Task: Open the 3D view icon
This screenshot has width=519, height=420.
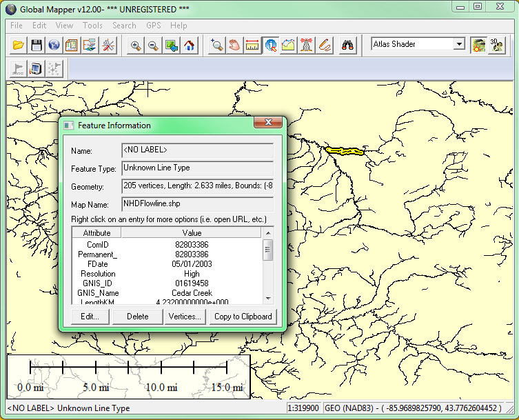Action: point(497,45)
